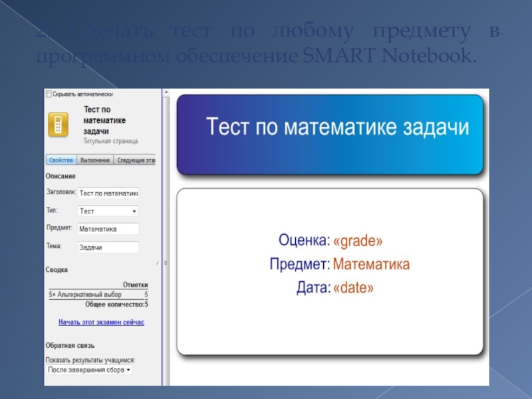532x399 pixels.
Task: Focus the Тема field containing Задачи
Action: tap(108, 247)
